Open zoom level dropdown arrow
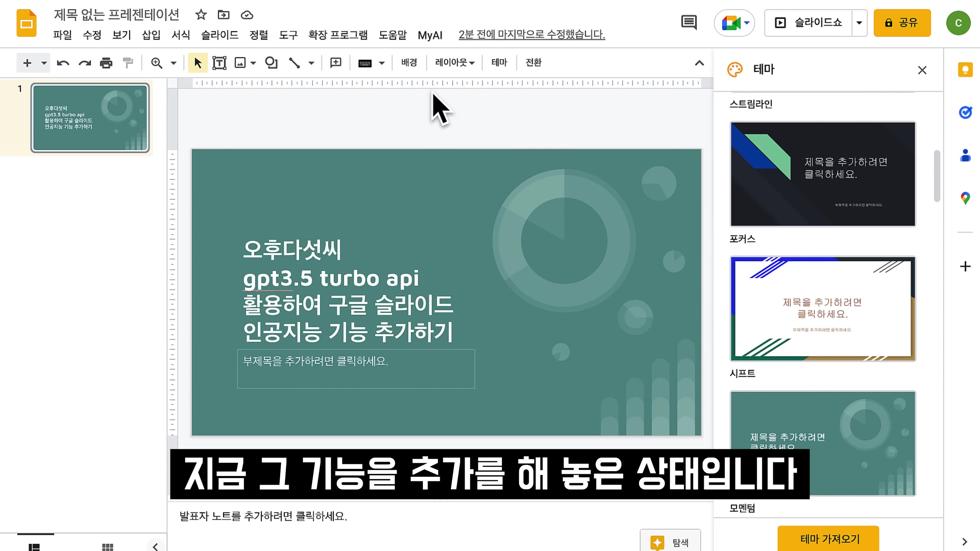The image size is (980, 551). pyautogui.click(x=174, y=63)
